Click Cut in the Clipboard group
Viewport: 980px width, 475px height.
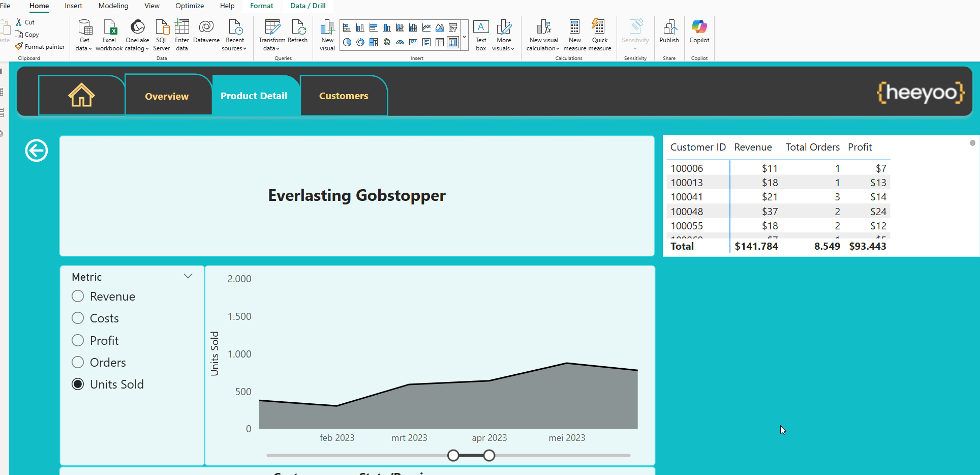pos(25,22)
